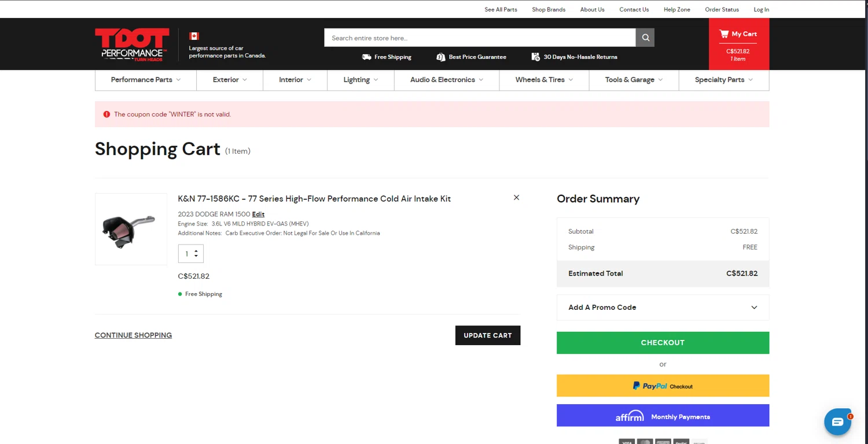This screenshot has width=868, height=444.
Task: Click the search magnifier button
Action: click(x=645, y=38)
